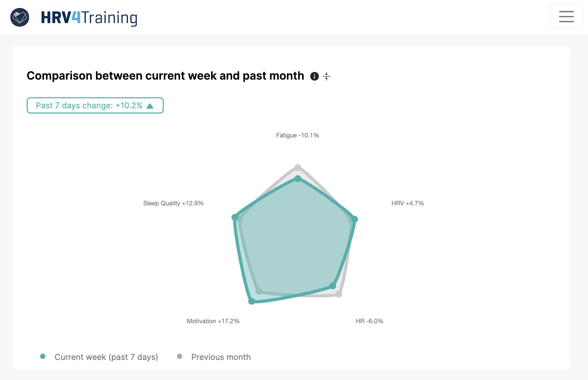
Task: Select the Motivation data point on the radar chart
Action: [251, 302]
